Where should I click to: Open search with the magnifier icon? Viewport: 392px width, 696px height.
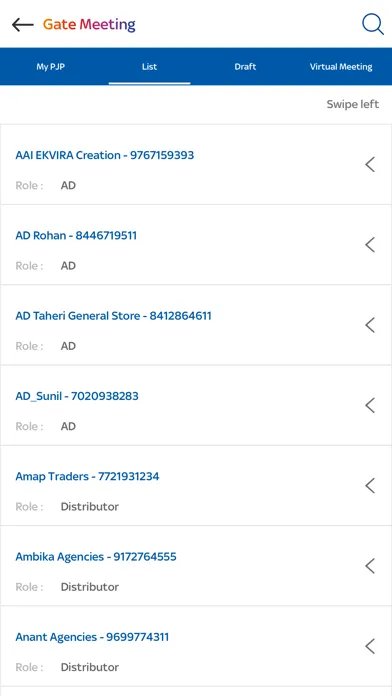coord(372,24)
